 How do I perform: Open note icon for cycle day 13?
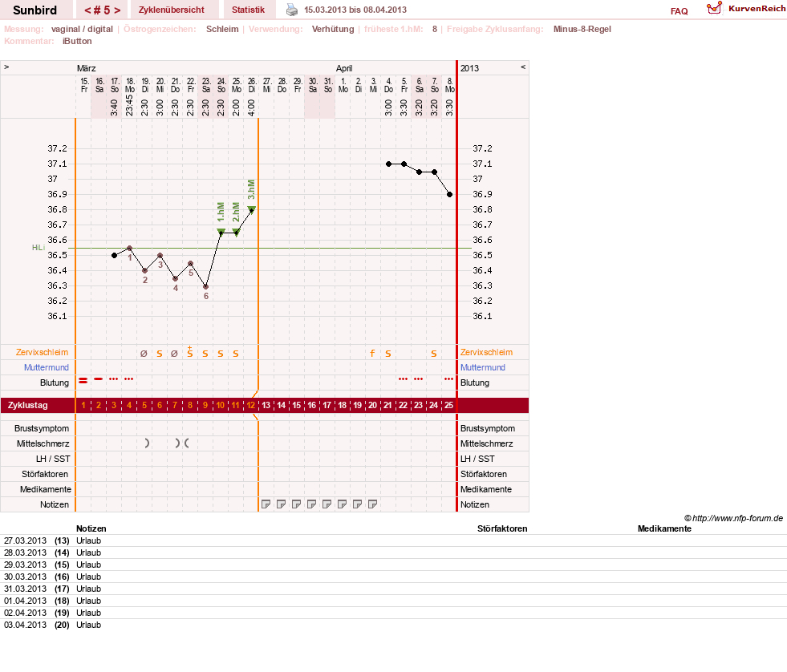(266, 504)
